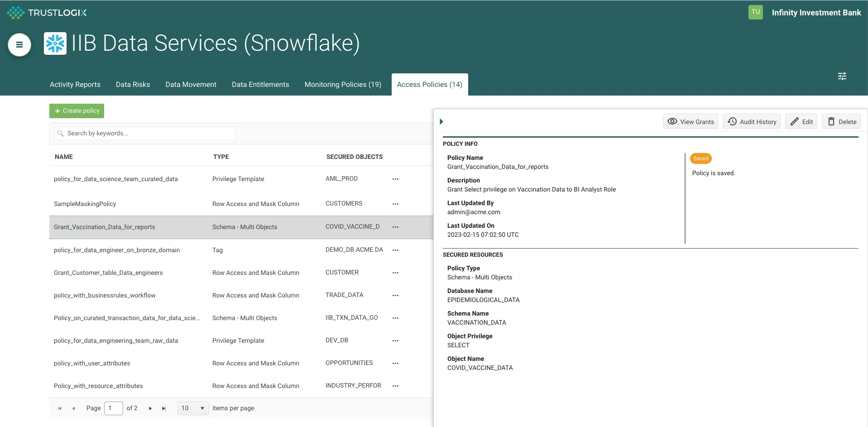This screenshot has height=427, width=868.
Task: Collapse the policy details panel chevron
Action: 442,121
